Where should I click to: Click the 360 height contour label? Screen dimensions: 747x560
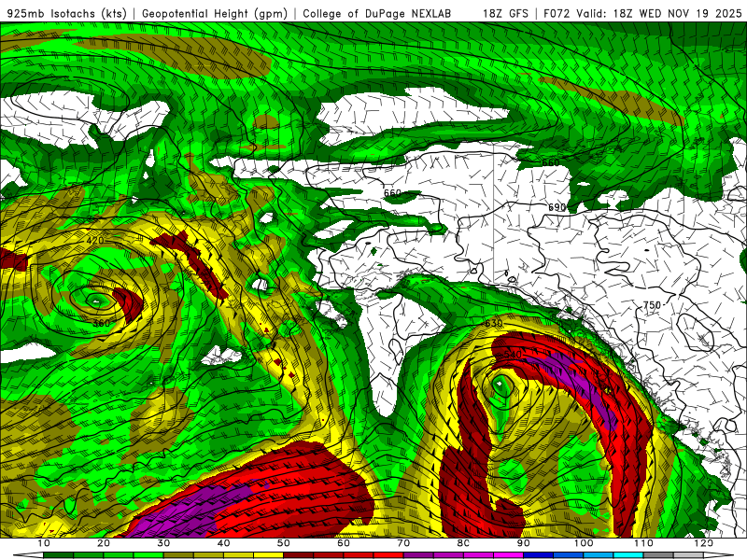[x=102, y=323]
